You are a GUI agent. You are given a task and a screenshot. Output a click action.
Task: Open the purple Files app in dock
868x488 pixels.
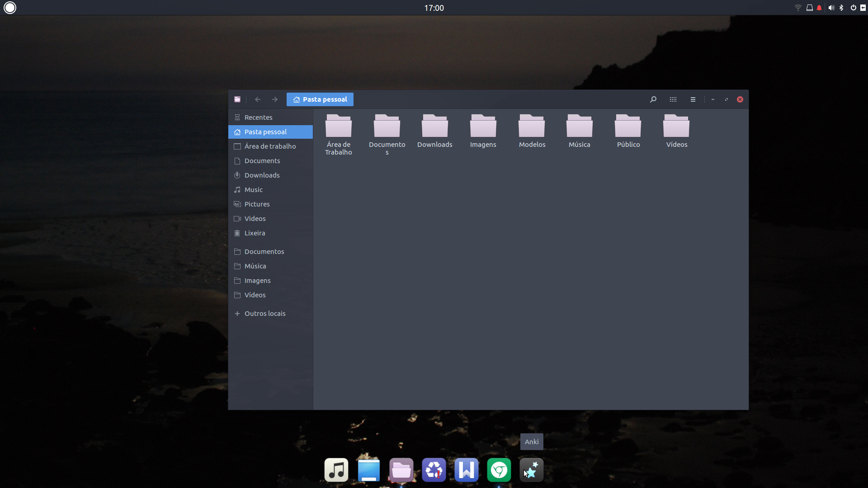pyautogui.click(x=401, y=470)
